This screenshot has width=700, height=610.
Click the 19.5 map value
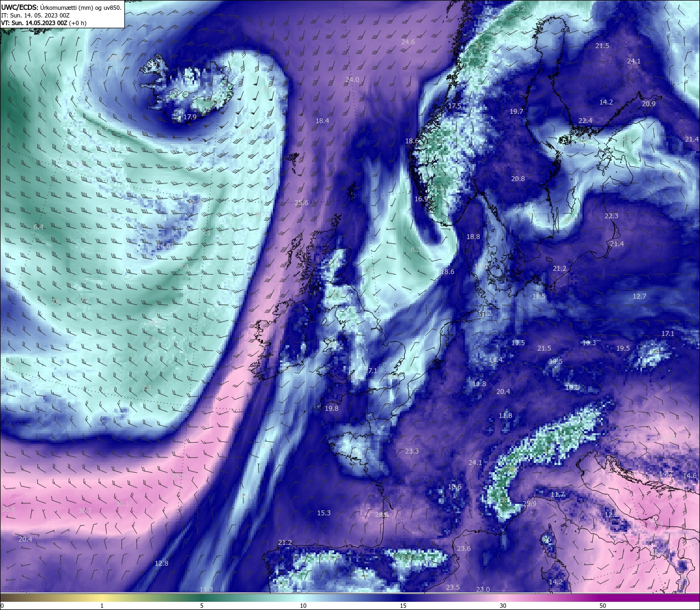(x=623, y=348)
